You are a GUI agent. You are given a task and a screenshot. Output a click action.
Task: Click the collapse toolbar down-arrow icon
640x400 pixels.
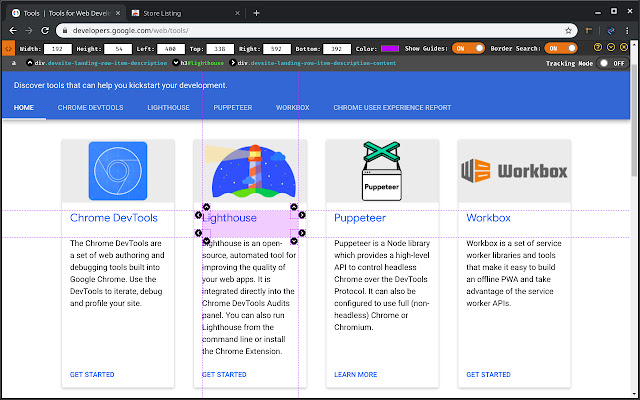610,47
